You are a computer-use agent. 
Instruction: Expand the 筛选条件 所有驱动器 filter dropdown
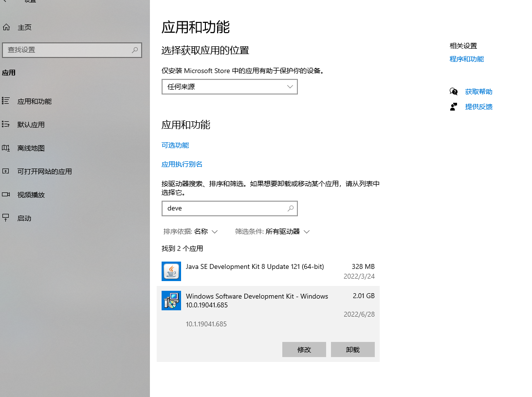click(x=273, y=231)
